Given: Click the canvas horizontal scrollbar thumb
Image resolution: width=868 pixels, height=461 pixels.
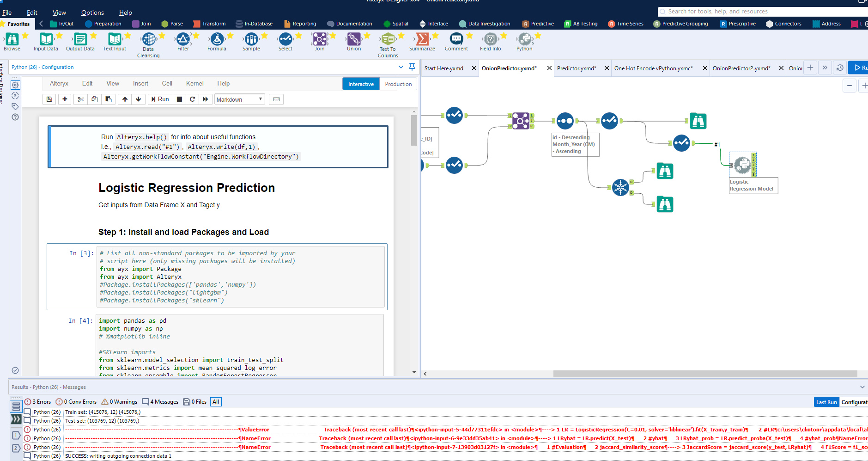Looking at the screenshot, I should [x=705, y=374].
